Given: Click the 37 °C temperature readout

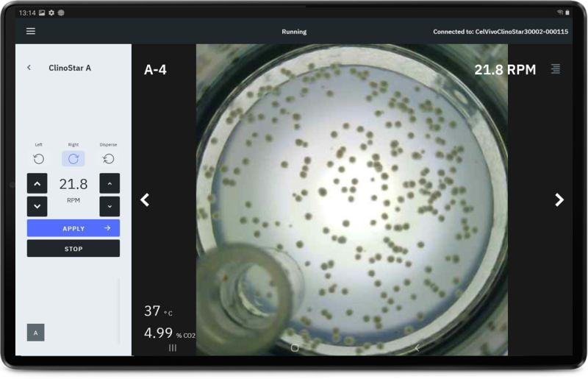Looking at the screenshot, I should [x=158, y=311].
